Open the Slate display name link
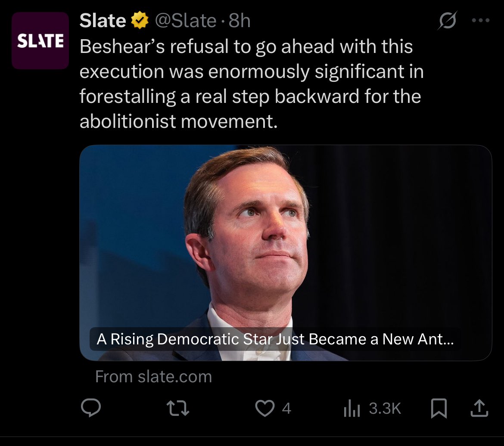The width and height of the screenshot is (504, 446). (103, 21)
